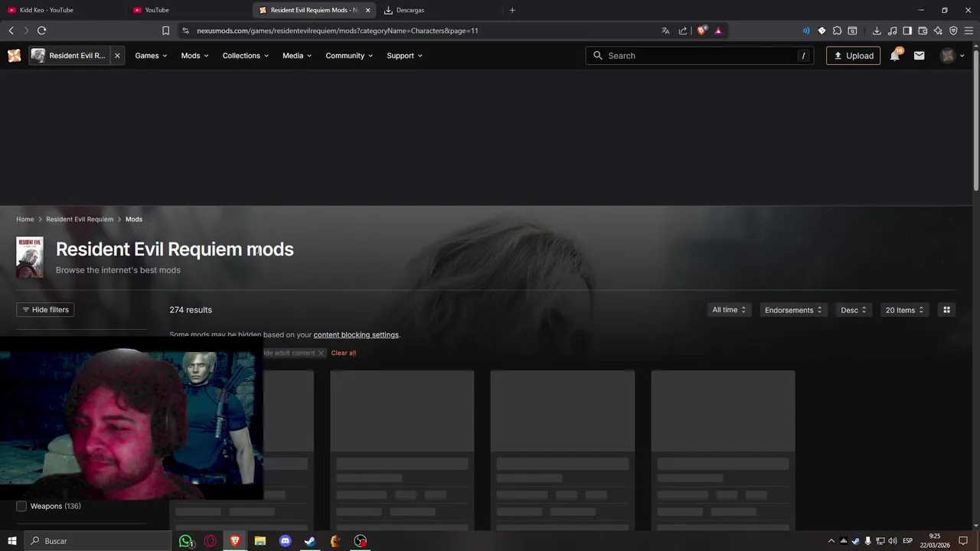Open the Brave Wallet icon
Screen dimensions: 980x551
923,31
